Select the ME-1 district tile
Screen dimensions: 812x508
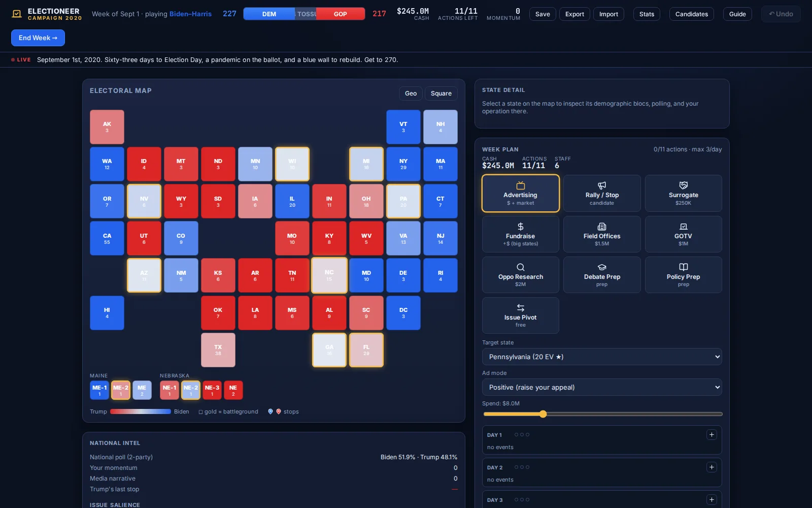pyautogui.click(x=99, y=390)
